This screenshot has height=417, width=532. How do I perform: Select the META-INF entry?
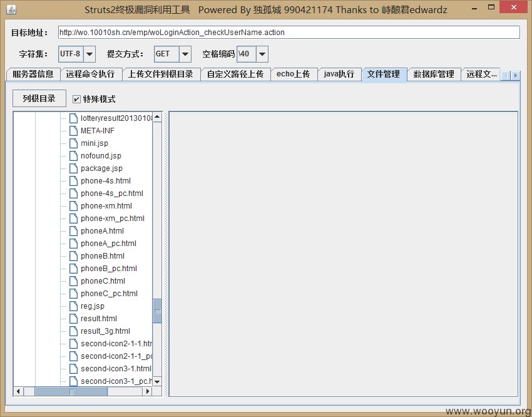coord(98,131)
